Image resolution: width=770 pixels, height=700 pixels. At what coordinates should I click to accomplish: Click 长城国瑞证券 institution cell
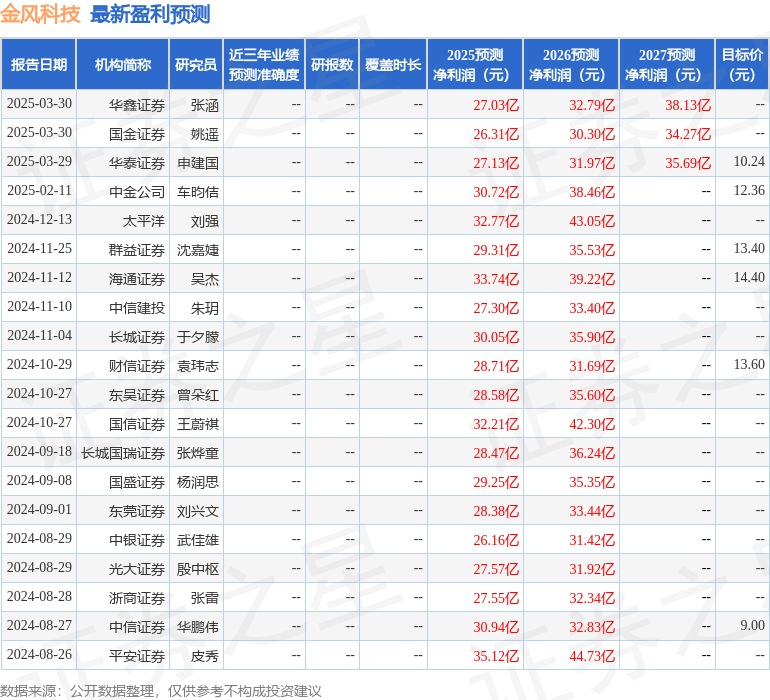tap(123, 453)
